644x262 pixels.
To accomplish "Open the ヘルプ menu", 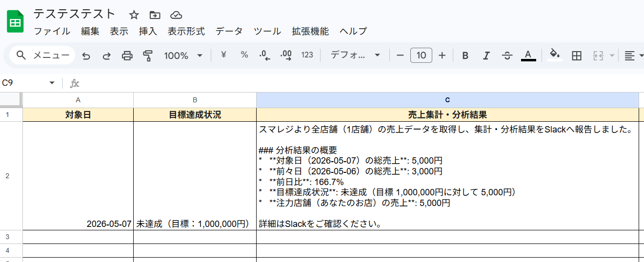I will (x=353, y=31).
